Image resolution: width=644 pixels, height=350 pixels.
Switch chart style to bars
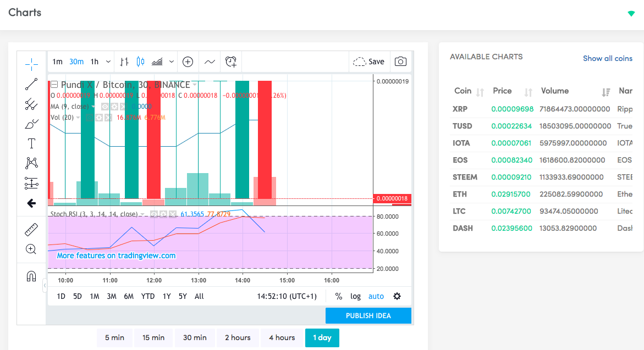(124, 62)
